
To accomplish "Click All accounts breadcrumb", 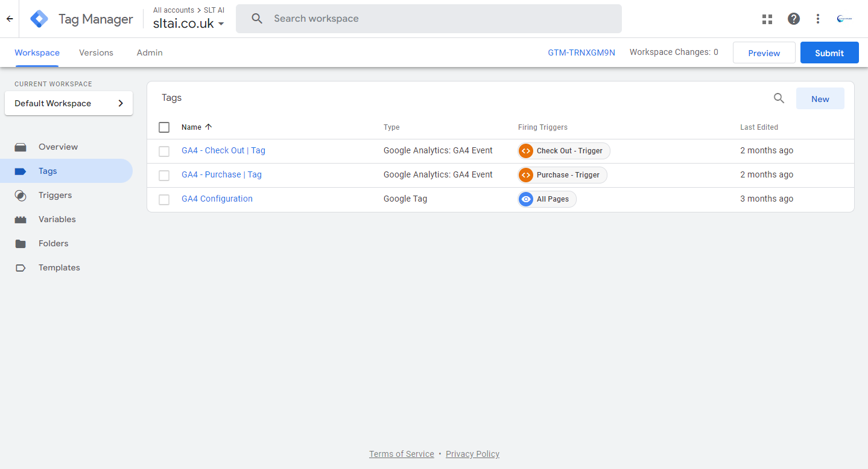I will click(174, 10).
